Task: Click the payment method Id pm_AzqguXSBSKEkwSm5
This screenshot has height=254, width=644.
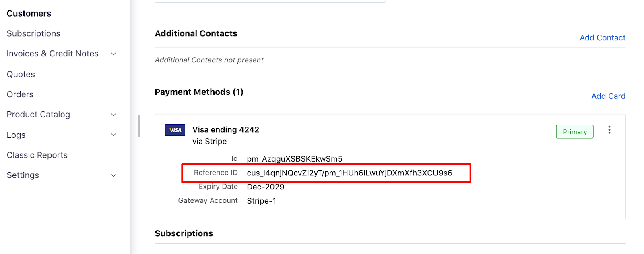Action: (x=295, y=159)
